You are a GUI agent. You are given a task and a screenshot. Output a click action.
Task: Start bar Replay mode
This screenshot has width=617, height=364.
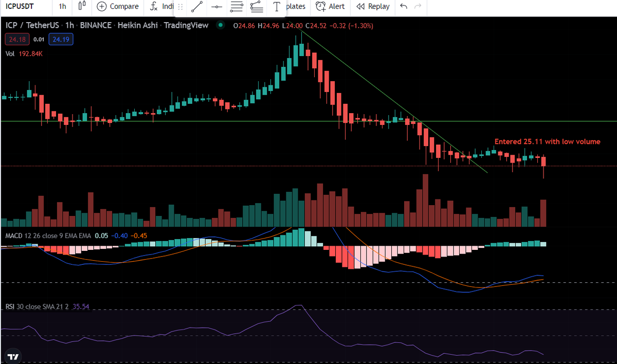pos(373,6)
